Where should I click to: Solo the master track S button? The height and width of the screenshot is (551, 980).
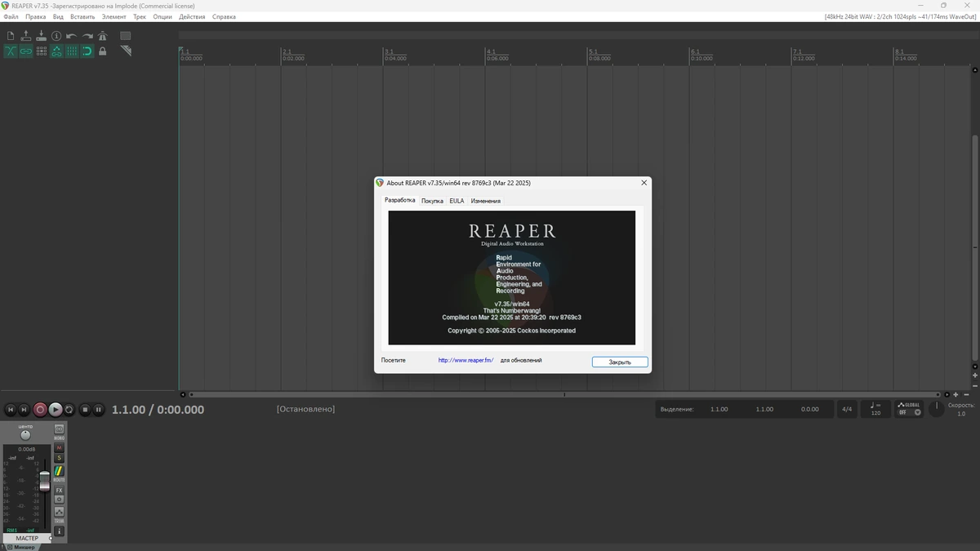(59, 458)
